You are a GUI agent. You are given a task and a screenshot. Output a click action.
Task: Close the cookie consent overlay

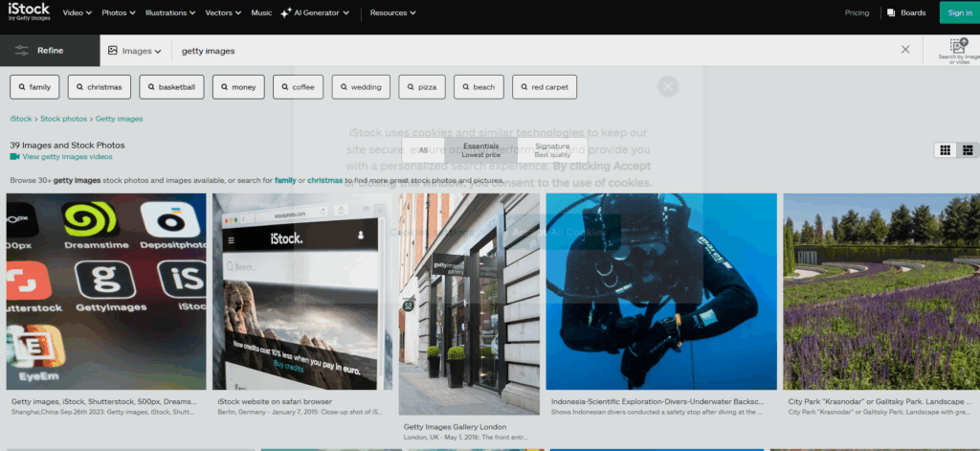(668, 86)
